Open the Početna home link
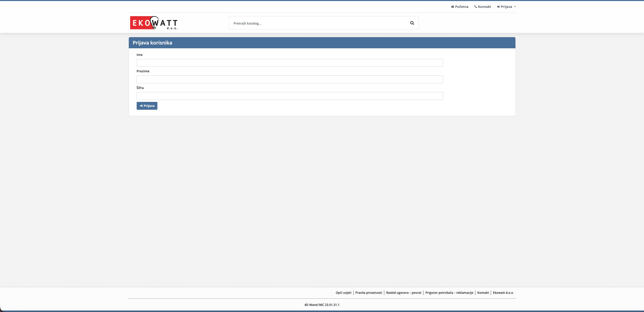Viewport: 644px width, 312px height. [460, 7]
